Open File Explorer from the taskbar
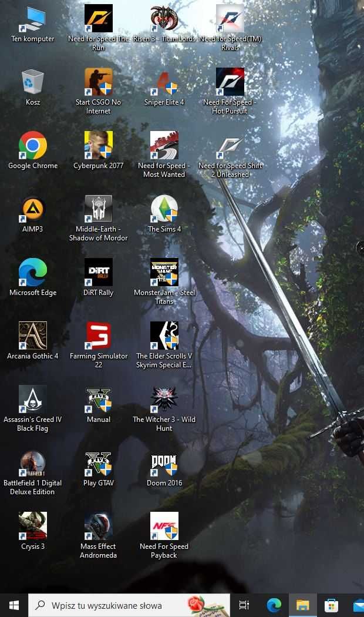The height and width of the screenshot is (617, 364). [x=303, y=605]
